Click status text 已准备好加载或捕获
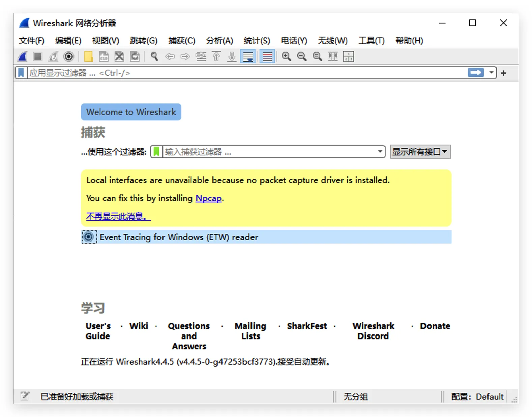The width and height of the screenshot is (532, 417). [x=77, y=397]
